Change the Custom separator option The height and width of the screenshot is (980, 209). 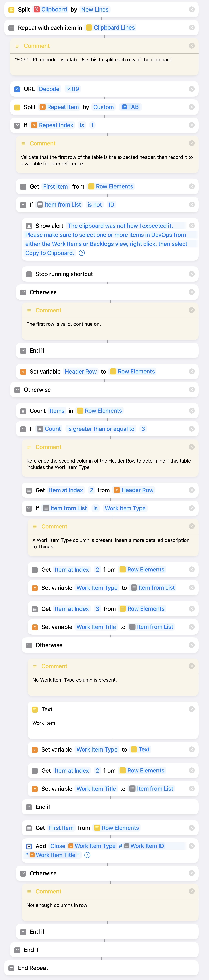point(103,107)
